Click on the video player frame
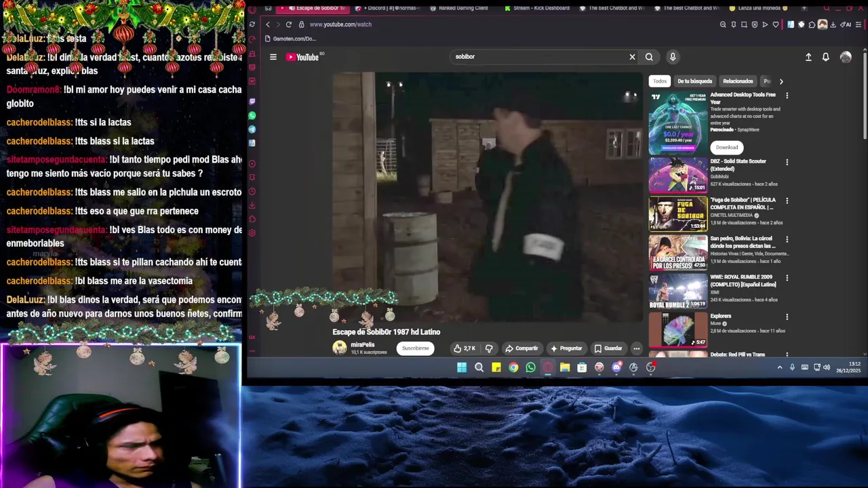The image size is (868, 488). click(x=487, y=197)
